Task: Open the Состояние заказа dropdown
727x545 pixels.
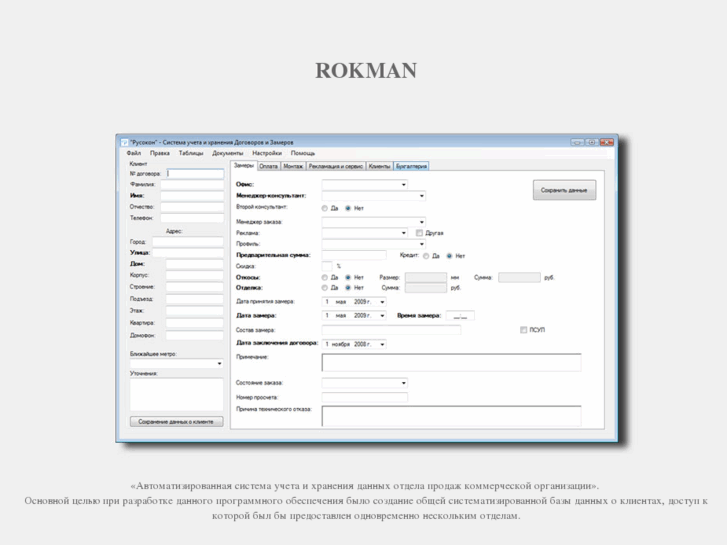Action: 403,383
